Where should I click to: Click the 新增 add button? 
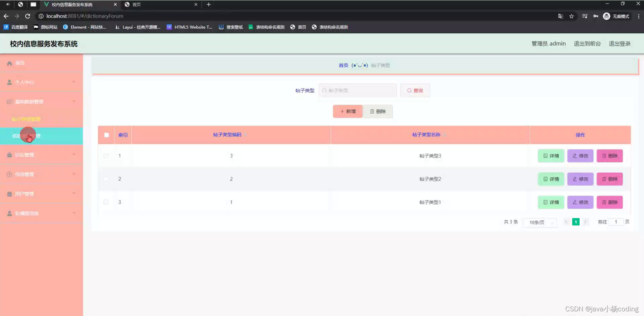coord(348,111)
